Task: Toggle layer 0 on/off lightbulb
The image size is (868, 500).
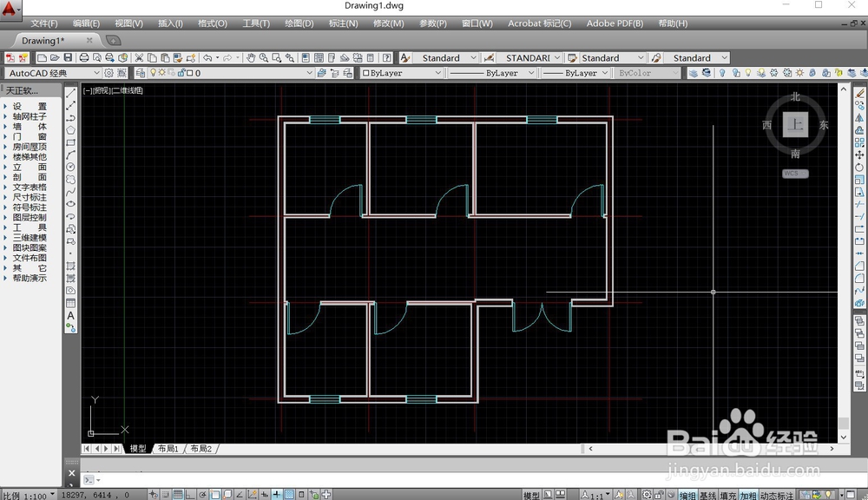Action: (154, 73)
